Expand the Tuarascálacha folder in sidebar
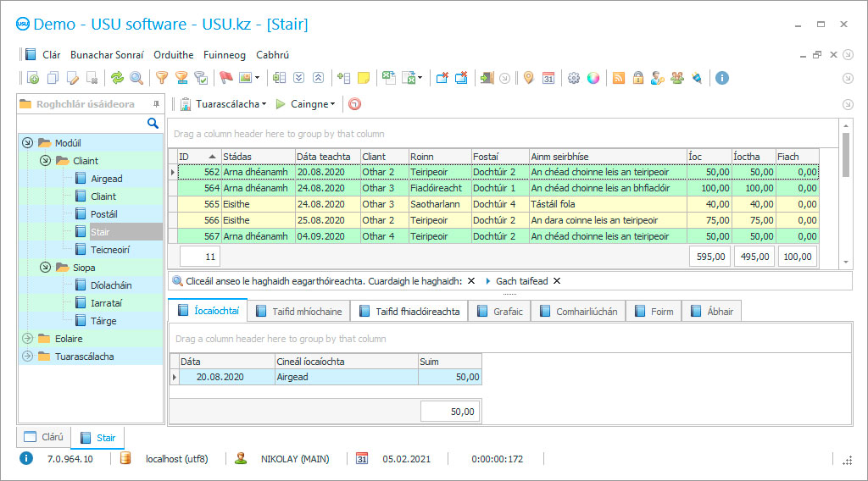 (28, 357)
